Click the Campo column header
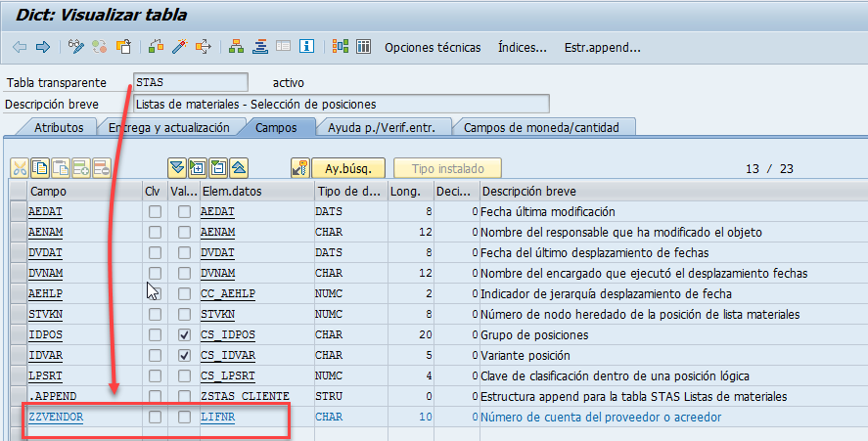The width and height of the screenshot is (868, 441). pyautogui.click(x=85, y=192)
